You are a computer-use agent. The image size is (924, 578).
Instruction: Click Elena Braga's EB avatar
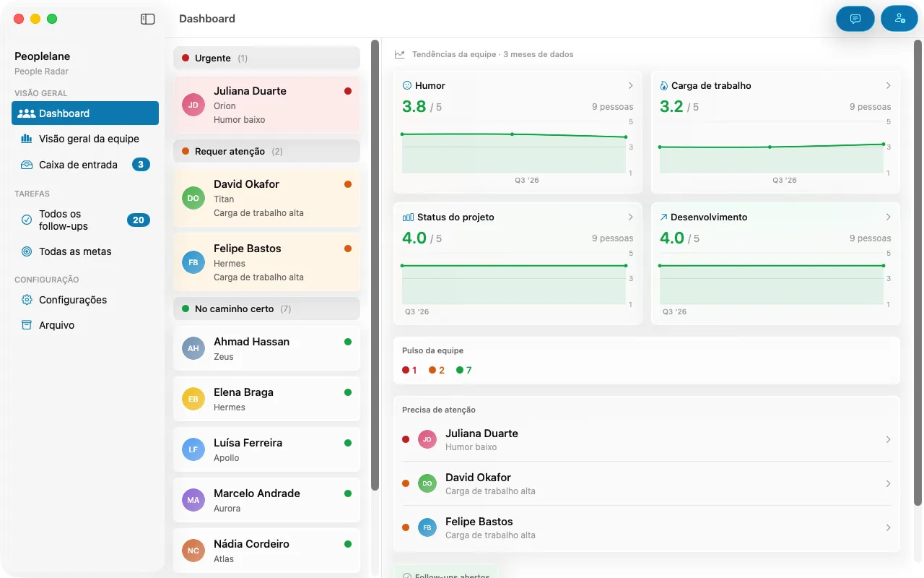tap(193, 399)
